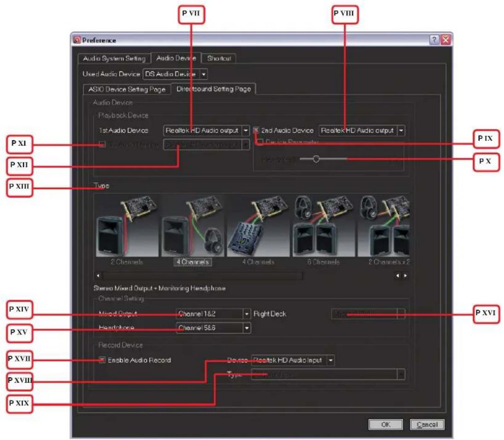Click the help question mark icon
The height and width of the screenshot is (440, 504).
tap(434, 40)
